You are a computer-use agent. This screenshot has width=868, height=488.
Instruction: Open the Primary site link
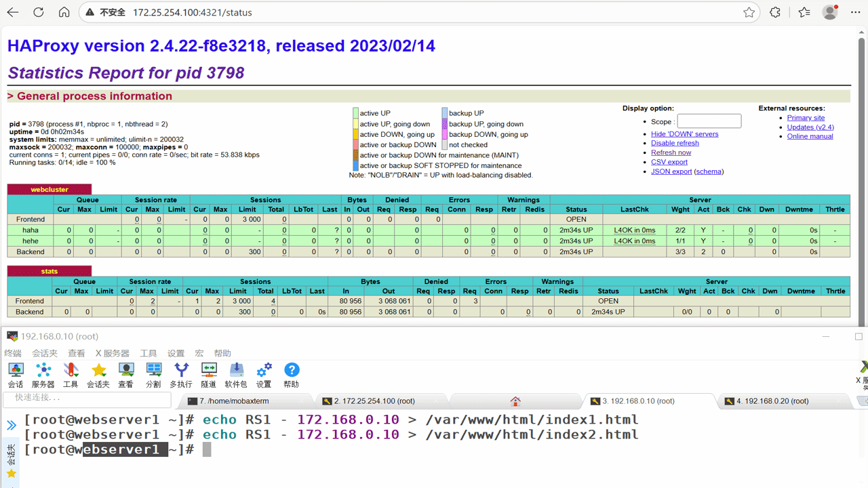click(x=806, y=118)
